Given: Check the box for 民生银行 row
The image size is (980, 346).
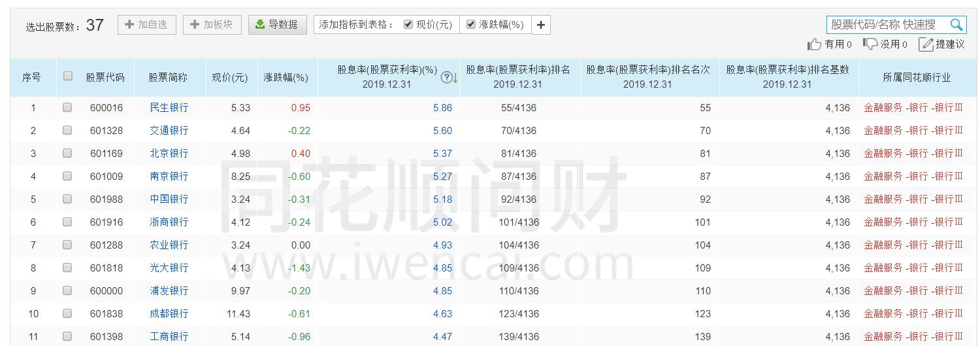Looking at the screenshot, I should pos(67,107).
